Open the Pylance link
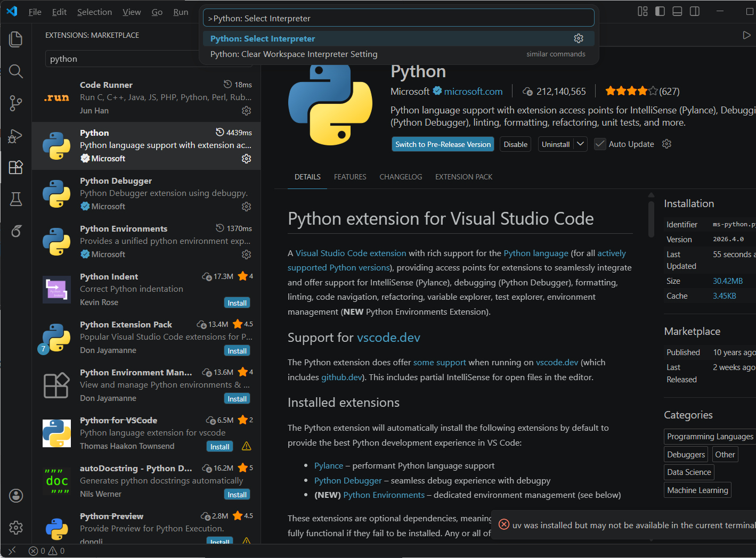The height and width of the screenshot is (558, 756). click(329, 465)
